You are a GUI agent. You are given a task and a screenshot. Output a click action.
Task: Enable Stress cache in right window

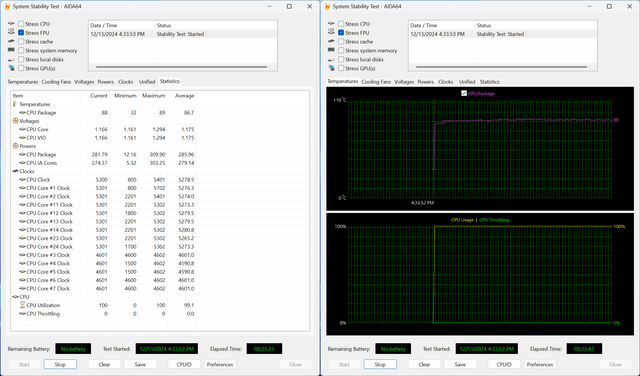(x=341, y=42)
